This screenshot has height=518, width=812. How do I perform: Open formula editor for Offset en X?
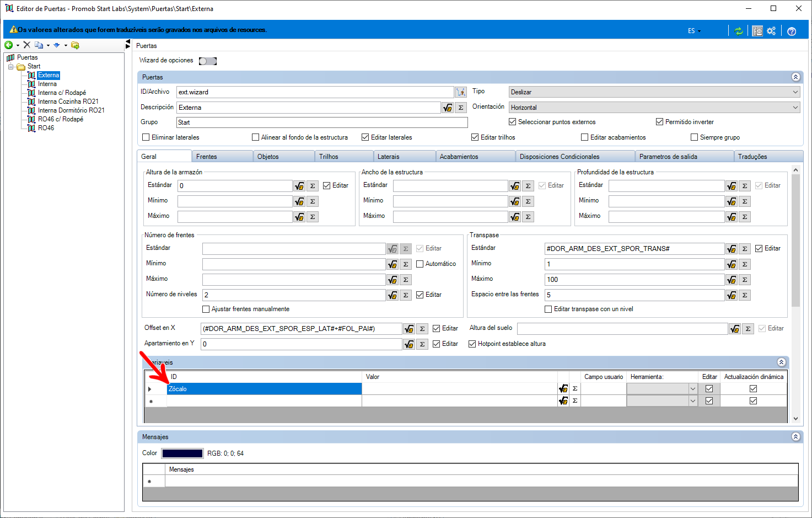(x=408, y=329)
